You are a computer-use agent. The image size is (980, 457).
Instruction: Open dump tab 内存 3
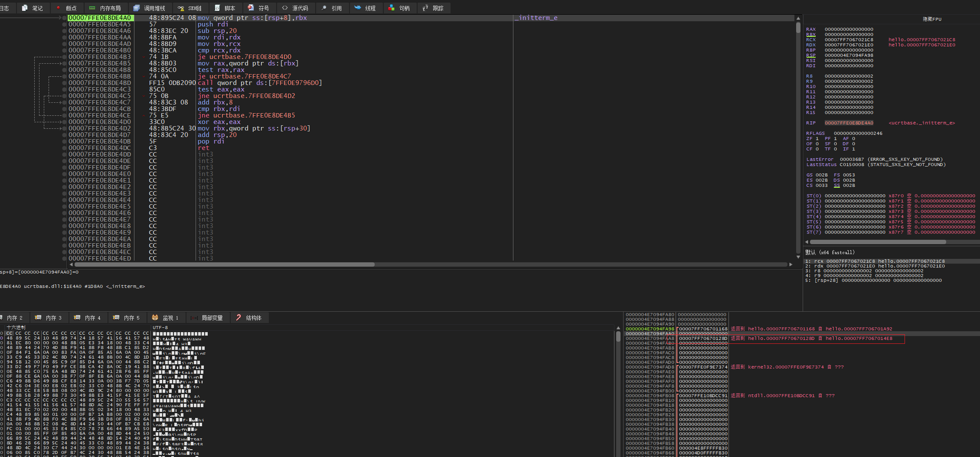click(x=49, y=318)
